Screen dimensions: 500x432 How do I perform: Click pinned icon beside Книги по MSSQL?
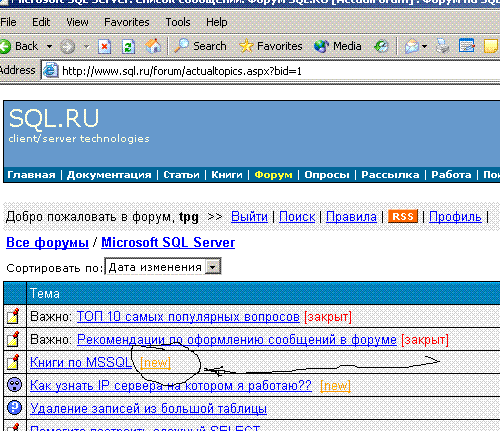point(14,362)
